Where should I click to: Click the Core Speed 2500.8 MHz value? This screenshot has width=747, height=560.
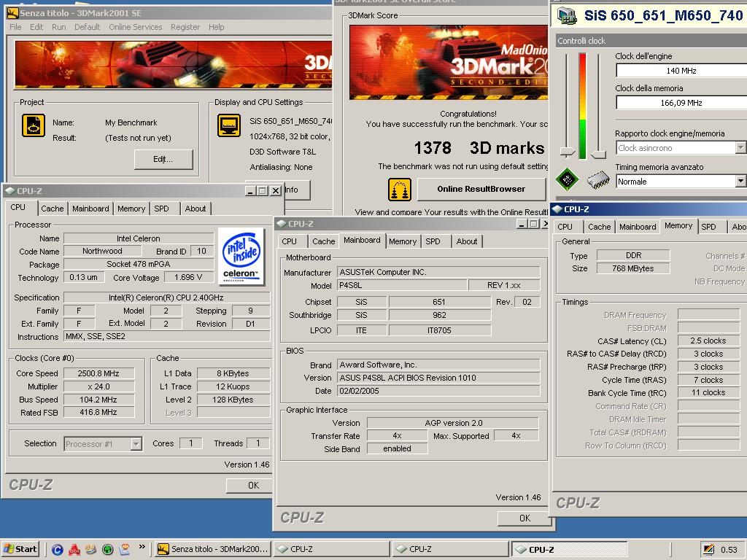(x=98, y=373)
